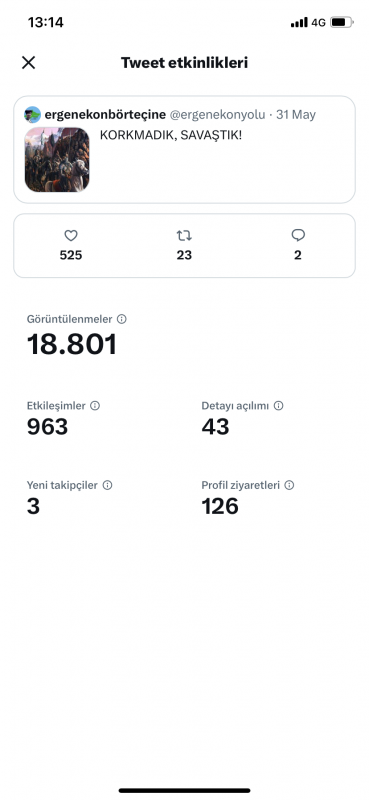Screen dimensions: 369x800
Task: Open the ergenekonbörteçine display name
Action: pyautogui.click(x=105, y=115)
